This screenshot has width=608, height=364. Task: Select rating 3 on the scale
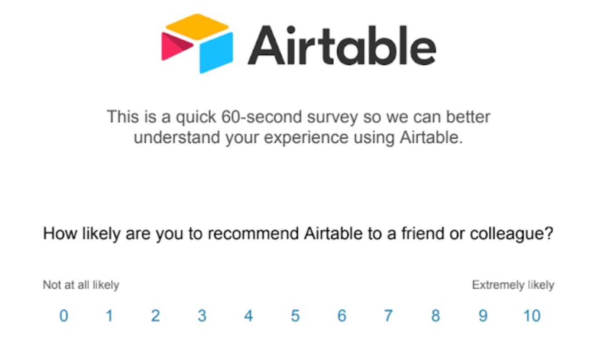203,316
